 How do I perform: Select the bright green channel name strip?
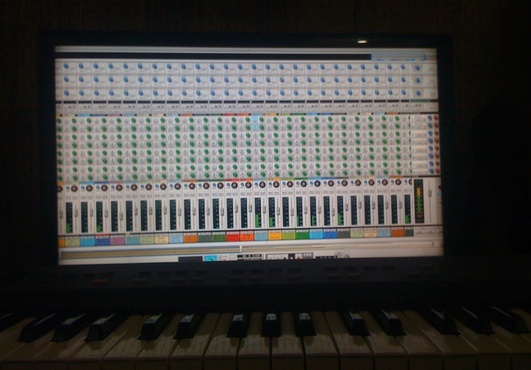tap(302, 235)
